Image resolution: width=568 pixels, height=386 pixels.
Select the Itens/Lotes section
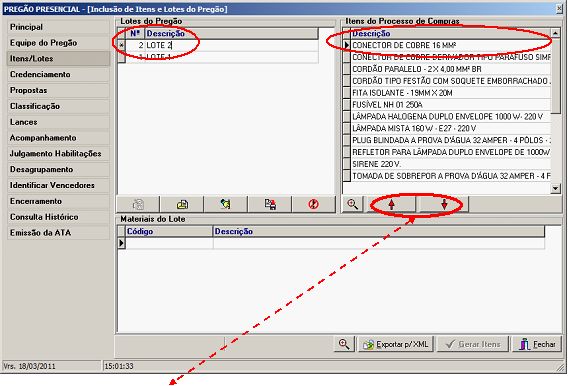tap(58, 59)
